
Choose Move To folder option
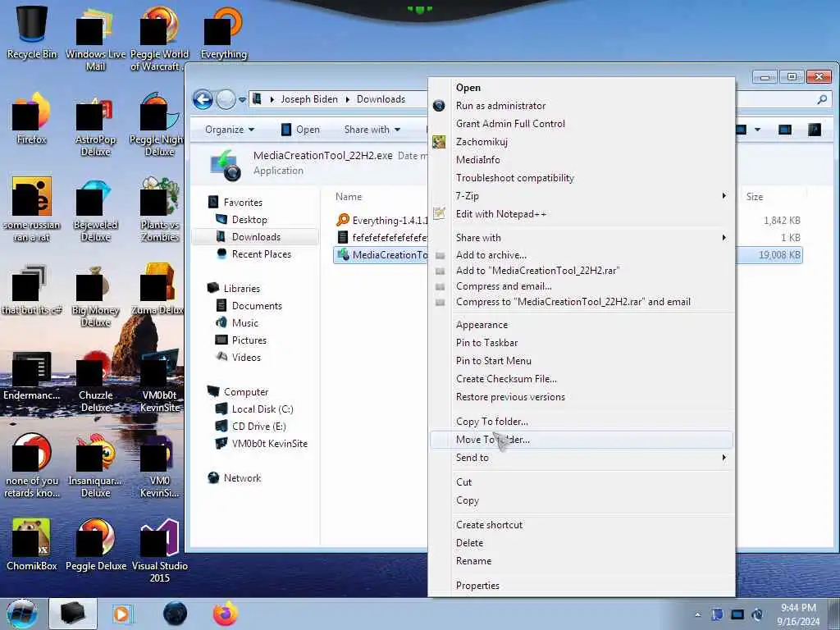pyautogui.click(x=582, y=440)
